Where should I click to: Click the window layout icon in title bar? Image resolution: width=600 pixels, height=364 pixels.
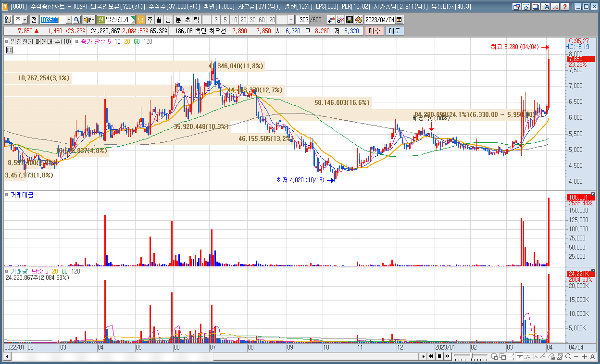516,7
